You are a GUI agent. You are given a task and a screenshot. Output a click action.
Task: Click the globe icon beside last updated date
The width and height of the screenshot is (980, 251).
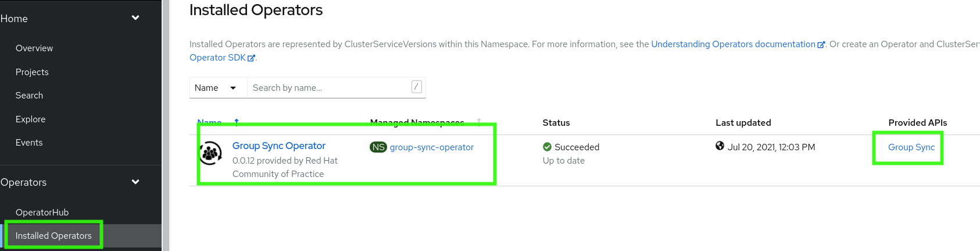pos(720,146)
